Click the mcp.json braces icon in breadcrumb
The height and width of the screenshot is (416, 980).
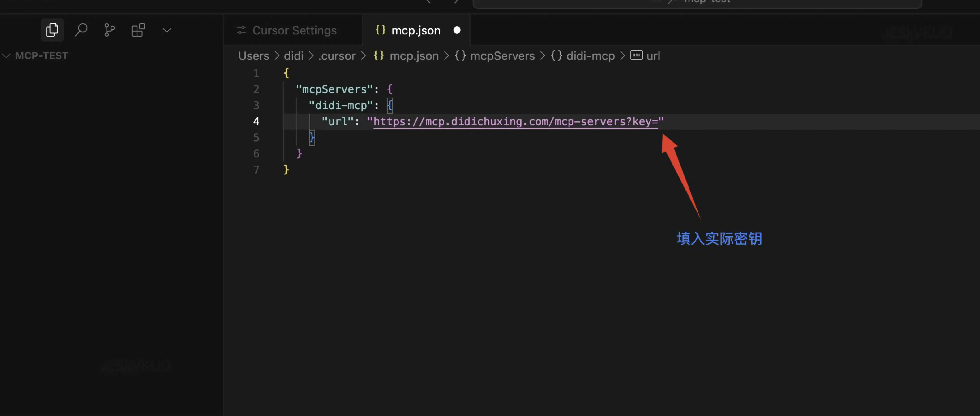click(379, 55)
